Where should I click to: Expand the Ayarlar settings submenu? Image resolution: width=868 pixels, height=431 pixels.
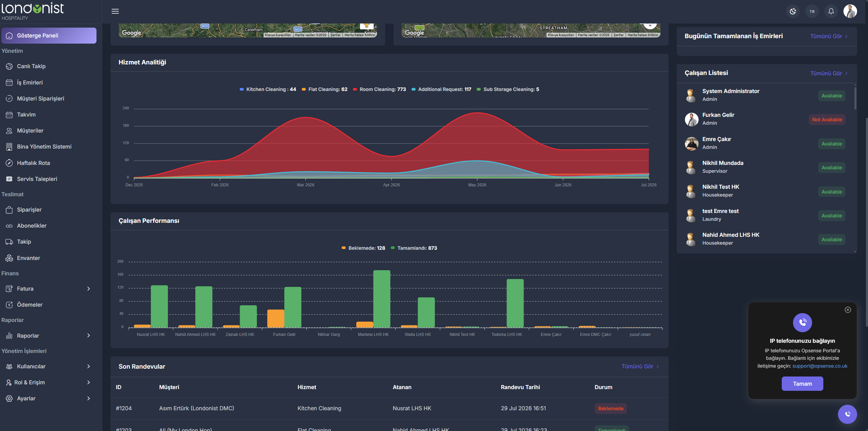[x=49, y=398]
